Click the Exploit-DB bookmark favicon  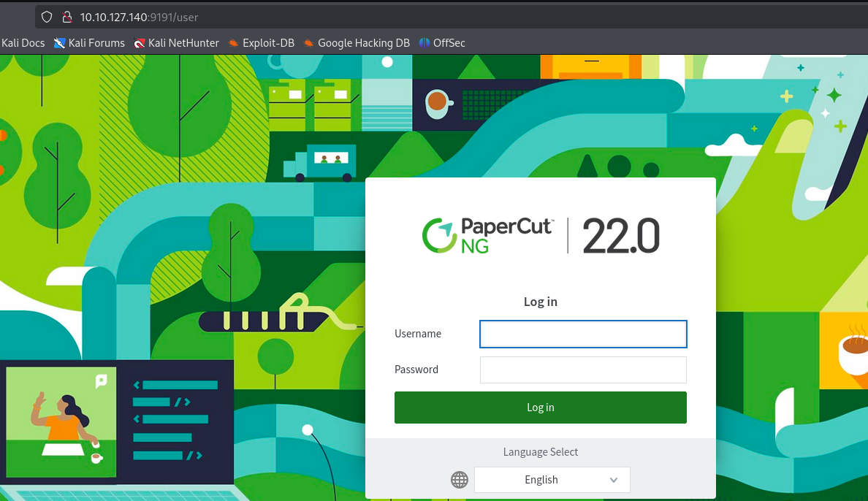(x=234, y=43)
